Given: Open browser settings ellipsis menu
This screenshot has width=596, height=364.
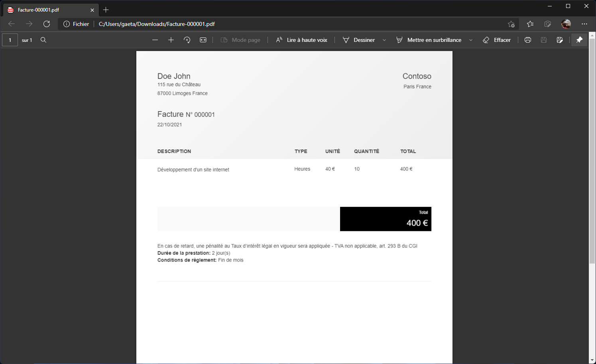Looking at the screenshot, I should click(x=584, y=24).
